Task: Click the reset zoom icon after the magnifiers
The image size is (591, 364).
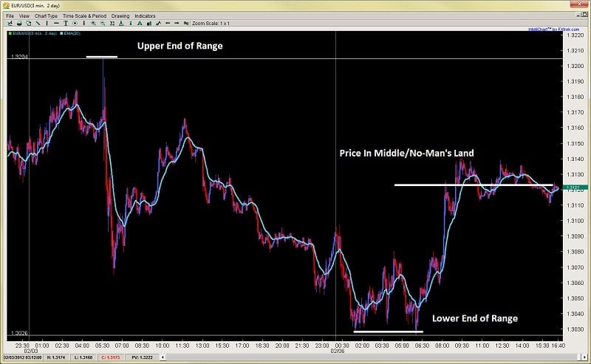Action: (112, 24)
